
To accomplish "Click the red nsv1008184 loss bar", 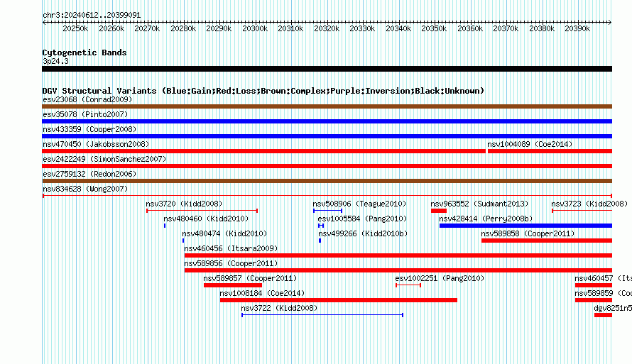I will [339, 300].
